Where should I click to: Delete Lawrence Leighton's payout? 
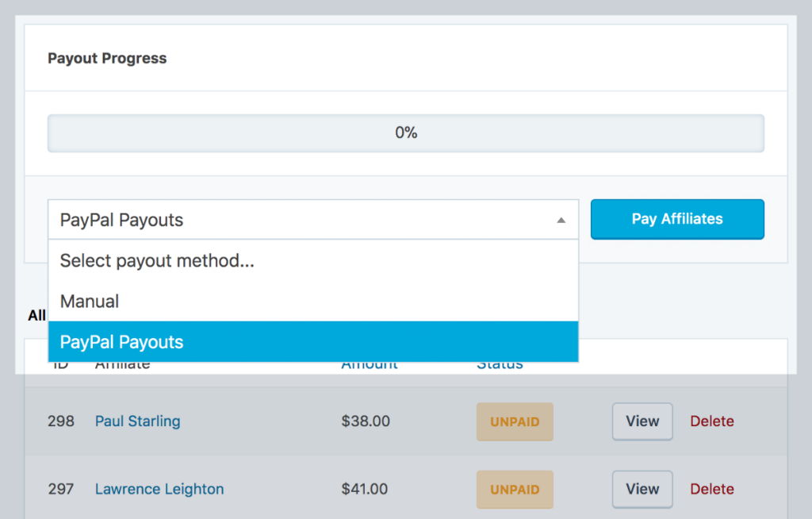point(711,489)
